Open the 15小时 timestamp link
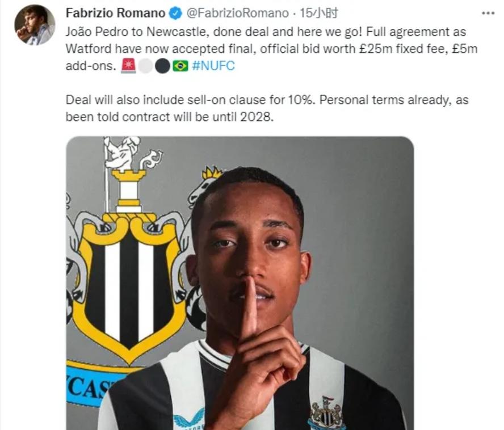The image size is (504, 430). coord(319,13)
